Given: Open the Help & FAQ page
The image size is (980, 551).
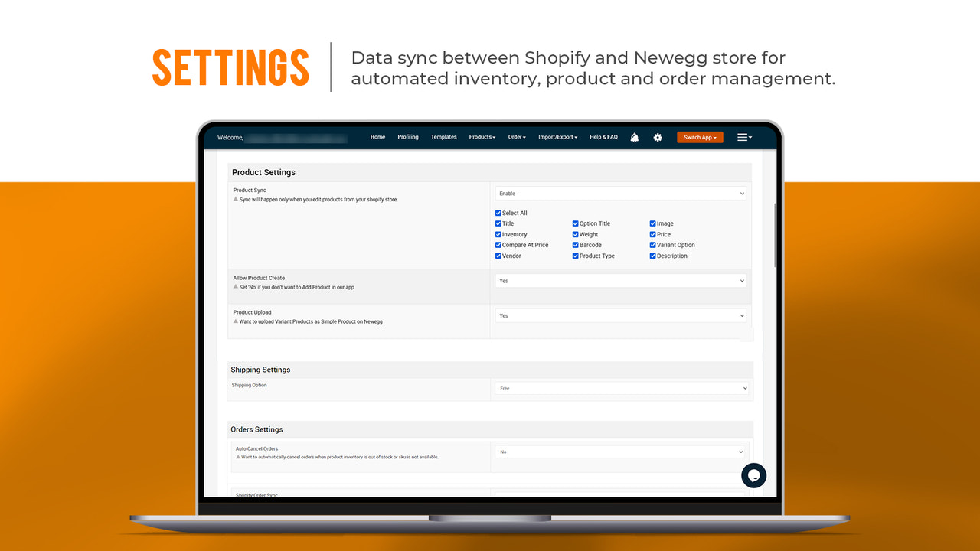Looking at the screenshot, I should (x=603, y=137).
